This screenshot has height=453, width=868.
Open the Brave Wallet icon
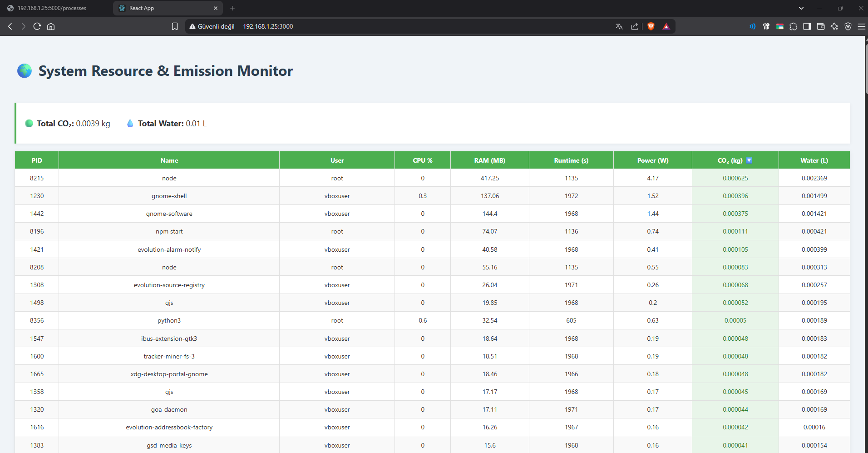pos(821,26)
